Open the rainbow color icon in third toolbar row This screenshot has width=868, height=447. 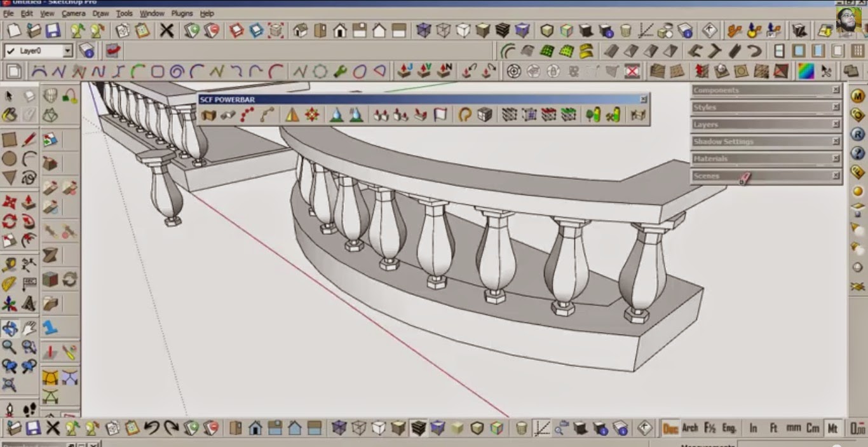coord(806,71)
